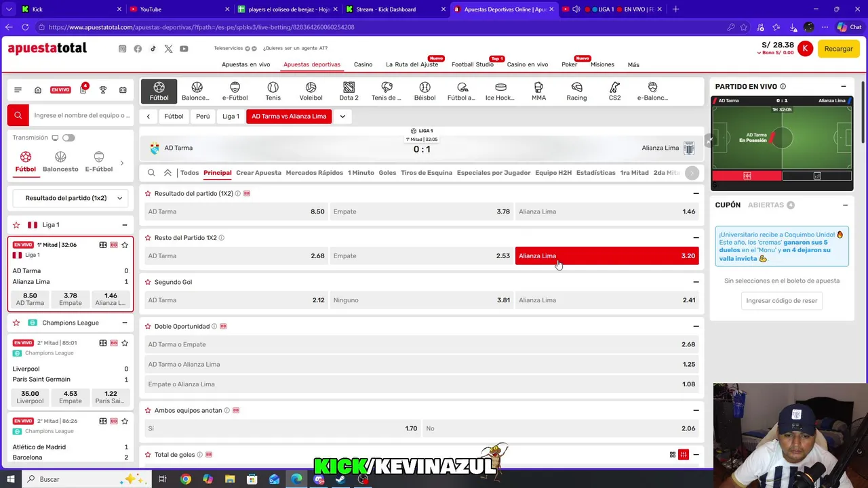Viewport: 868px width, 488px height.
Task: Favorite the Ambos equipos anotan star
Action: (148, 410)
